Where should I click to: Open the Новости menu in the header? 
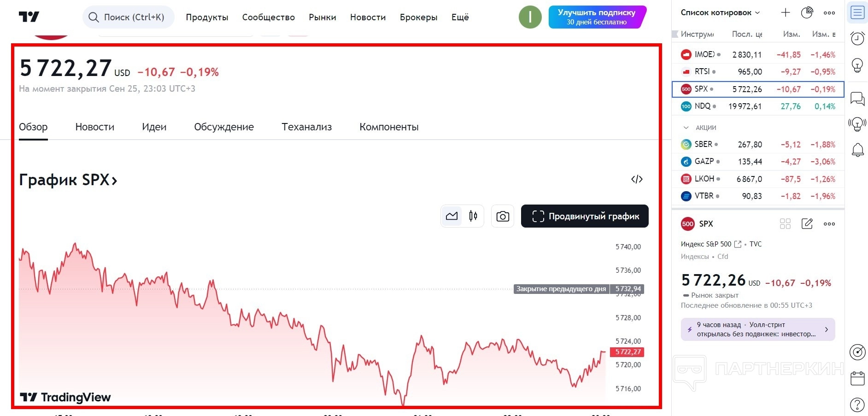tap(368, 17)
